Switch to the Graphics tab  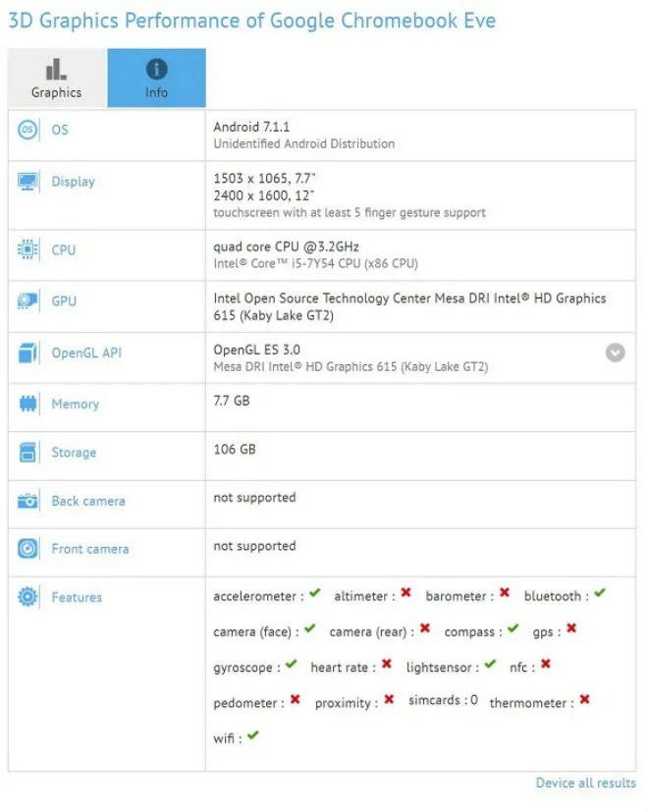[55, 78]
